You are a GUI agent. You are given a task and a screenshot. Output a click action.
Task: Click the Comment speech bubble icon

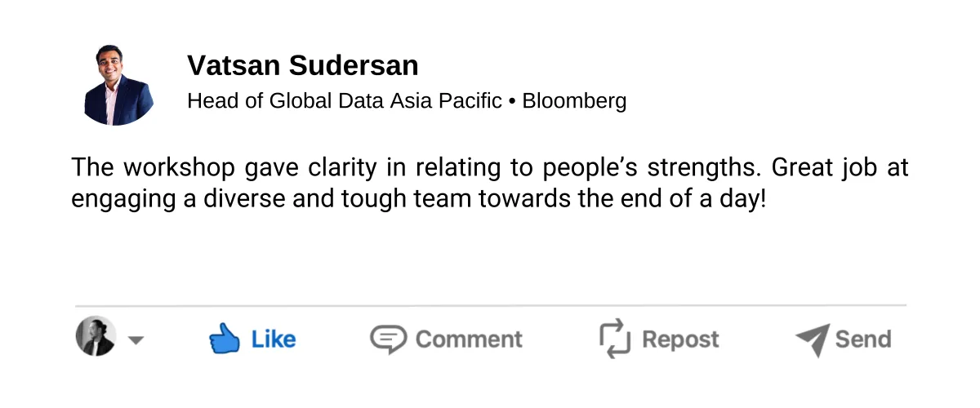388,339
